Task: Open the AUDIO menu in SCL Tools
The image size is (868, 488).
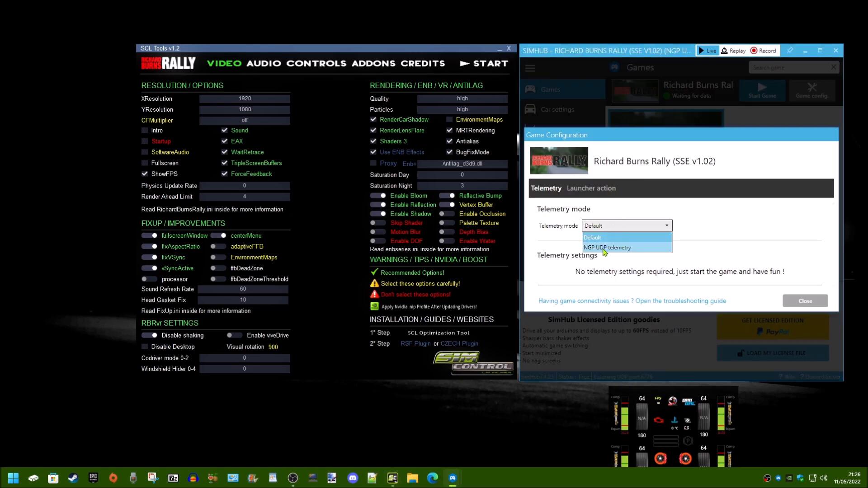Action: [264, 64]
